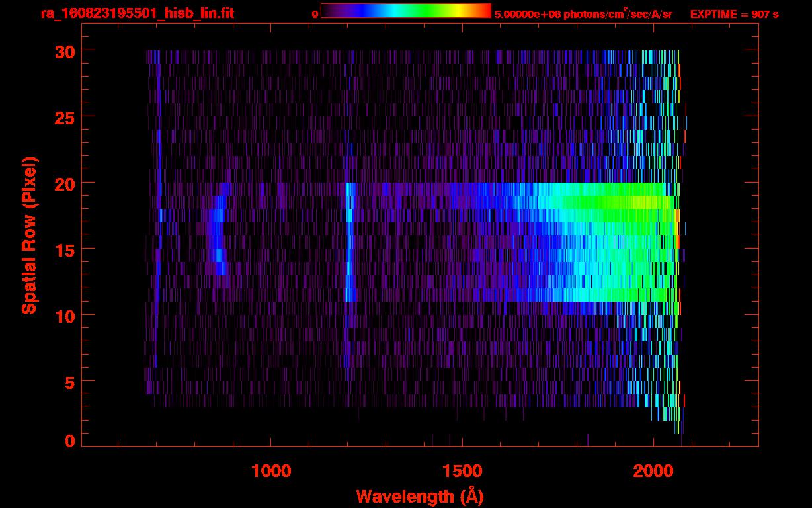
Task: Click the y-axis tick label 0
Action: [69, 441]
